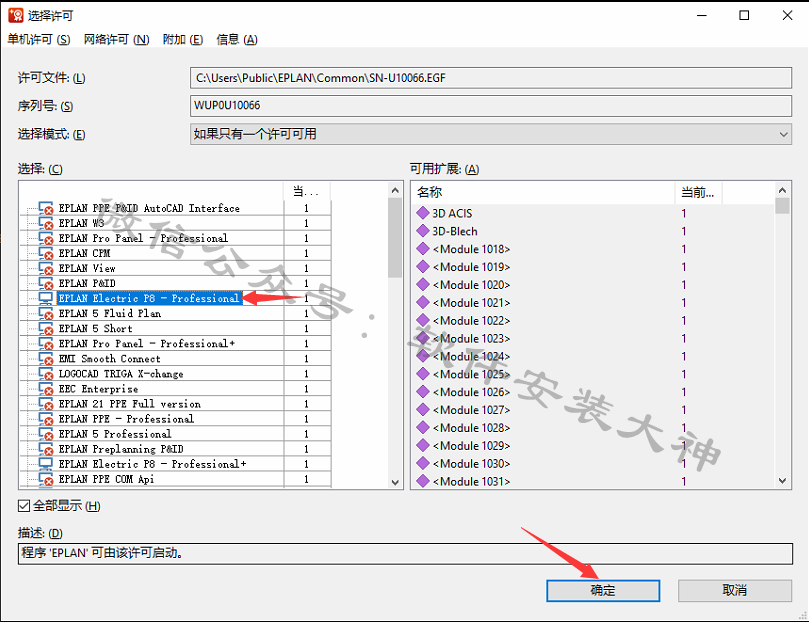Screen dimensions: 809x622
Task: Click the license icon beside EPLAN CPM
Action: [x=46, y=253]
